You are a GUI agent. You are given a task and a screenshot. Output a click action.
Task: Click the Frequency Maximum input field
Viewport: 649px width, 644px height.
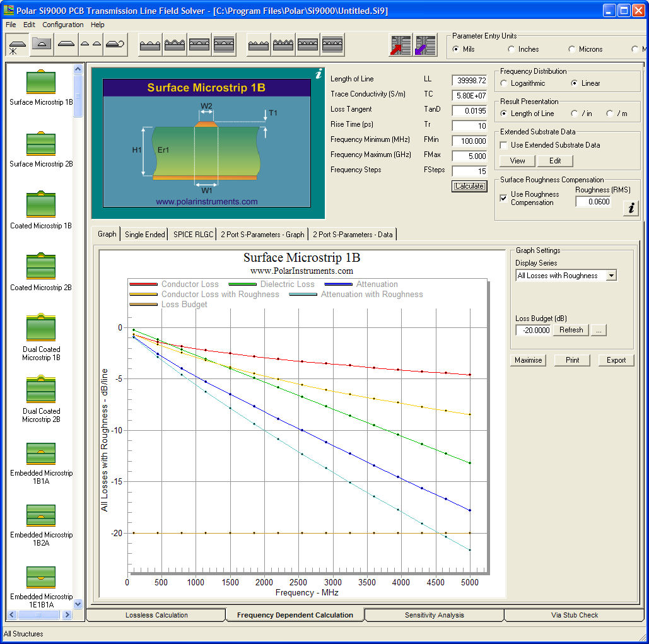pos(469,156)
